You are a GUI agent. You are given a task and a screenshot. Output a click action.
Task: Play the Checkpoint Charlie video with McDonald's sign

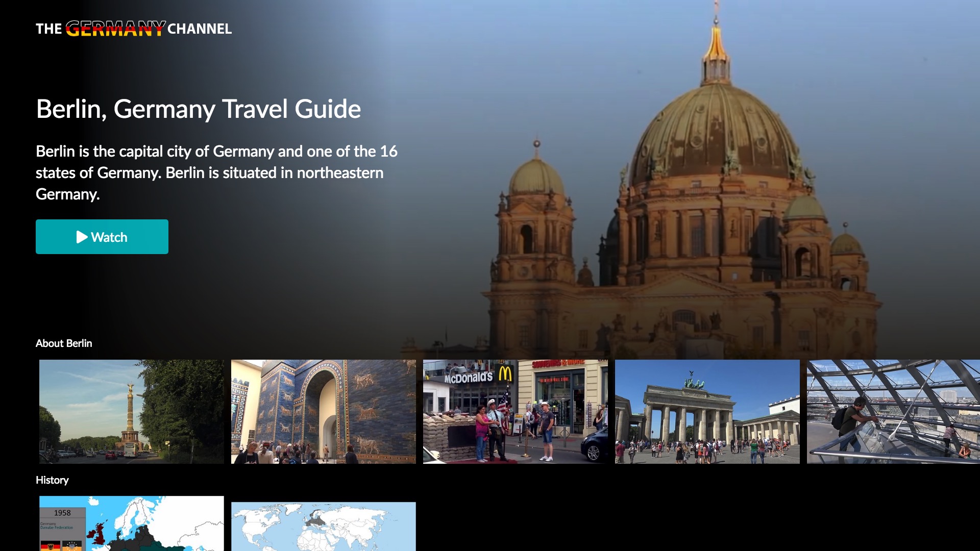pyautogui.click(x=515, y=411)
